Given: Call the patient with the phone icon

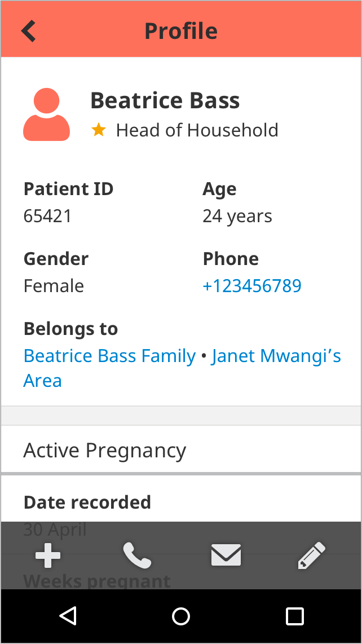Looking at the screenshot, I should tap(137, 555).
